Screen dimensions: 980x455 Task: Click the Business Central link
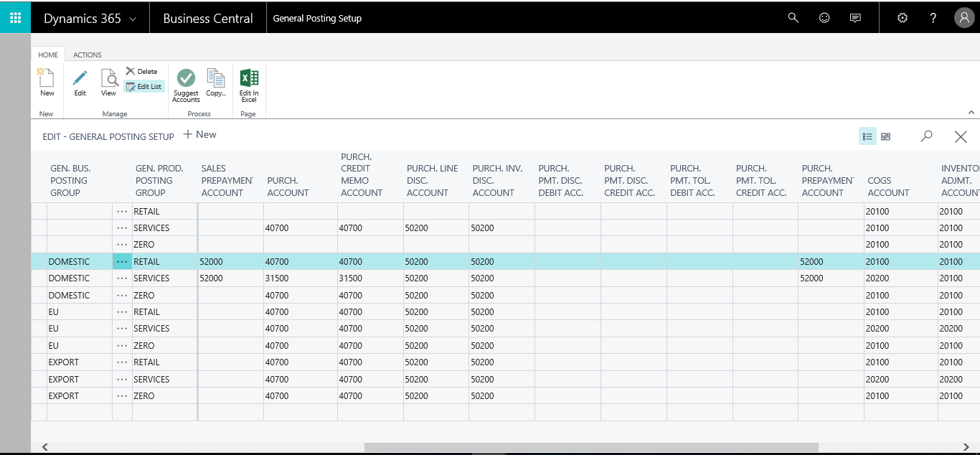tap(208, 19)
